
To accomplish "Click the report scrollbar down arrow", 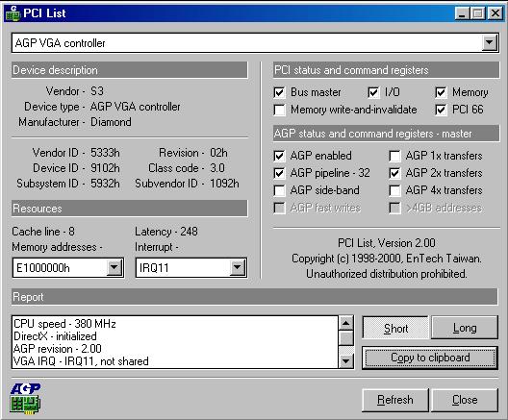I will pyautogui.click(x=346, y=360).
